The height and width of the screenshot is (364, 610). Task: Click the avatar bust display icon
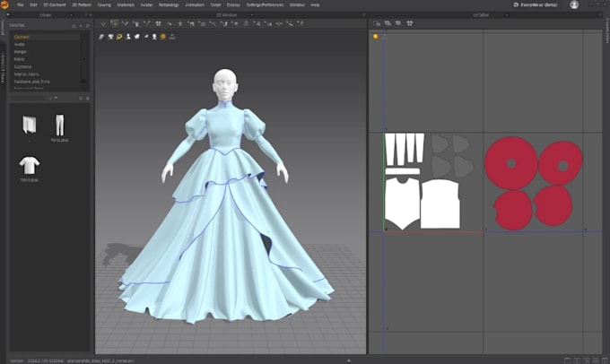[154, 37]
